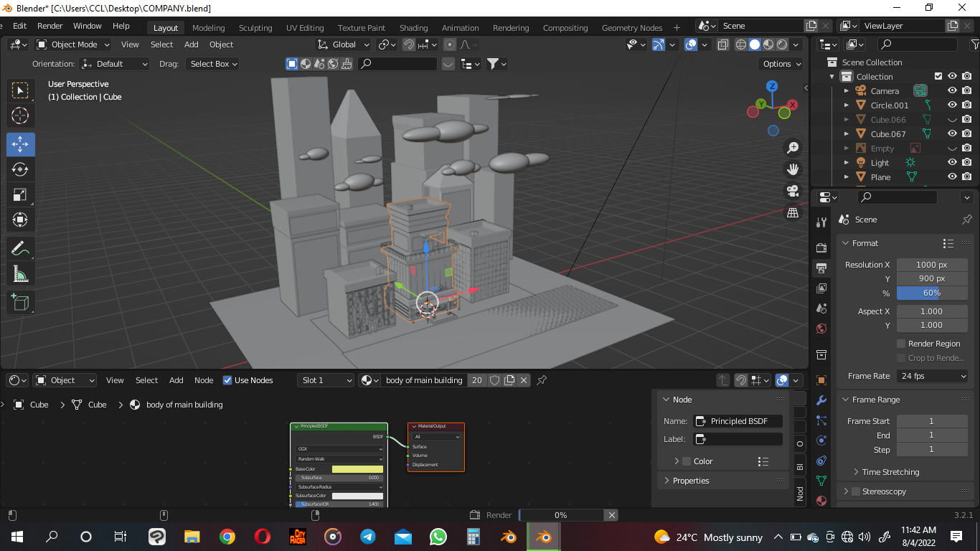Adjust the resolution percentage 60% slider
Image resolution: width=980 pixels, height=551 pixels.
click(x=932, y=293)
